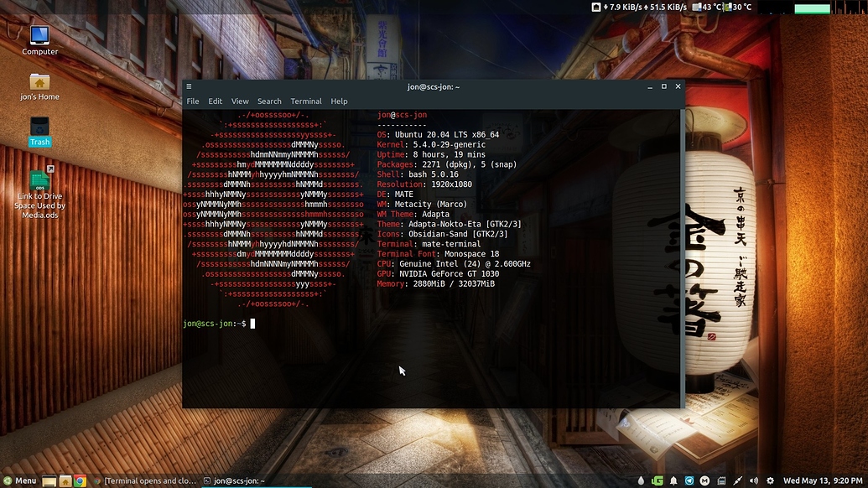Open the Terminal menu in the terminal window
This screenshot has height=488, width=868.
click(305, 101)
